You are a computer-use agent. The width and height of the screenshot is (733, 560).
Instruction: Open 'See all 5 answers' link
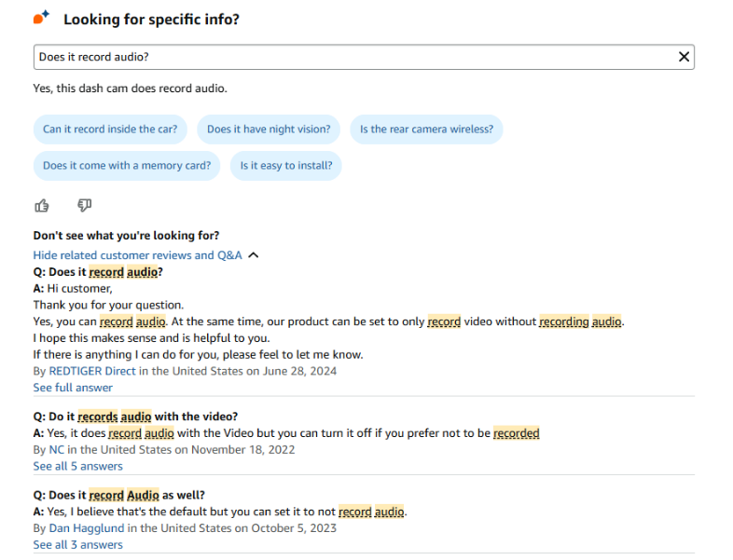click(77, 466)
